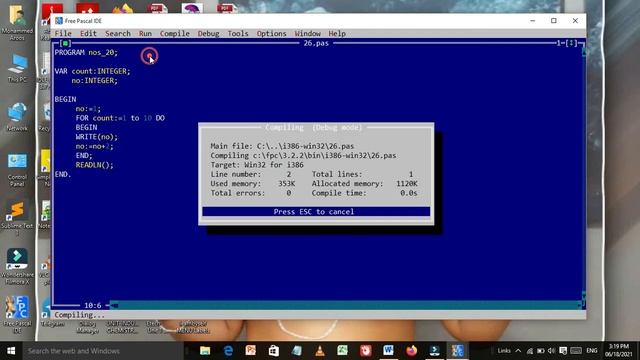Click the no:INTEGER; declaration line
This screenshot has height=360, width=640.
tap(95, 80)
